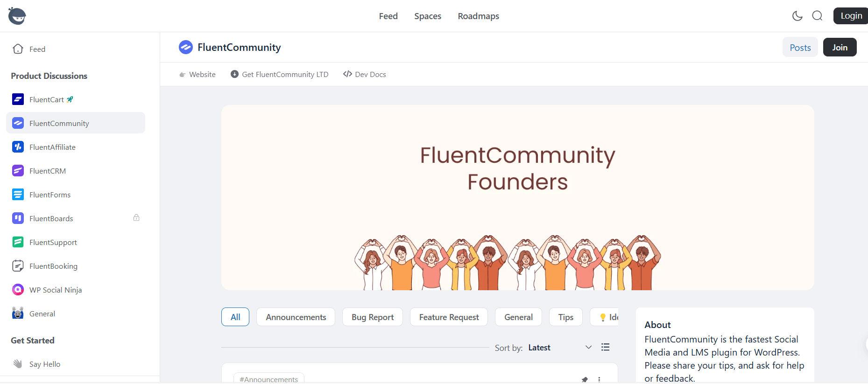The width and height of the screenshot is (868, 384).
Task: Click the FluentCart sidebar icon
Action: (18, 99)
